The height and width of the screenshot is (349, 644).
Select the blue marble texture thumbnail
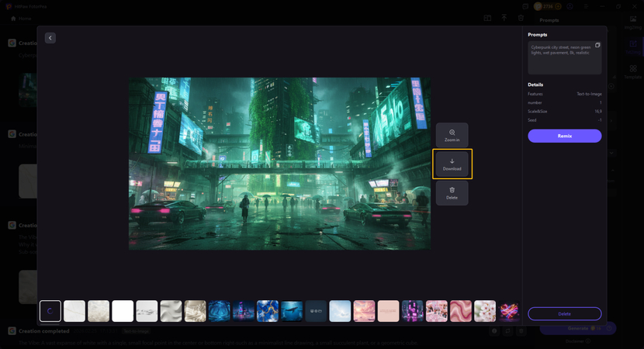pyautogui.click(x=268, y=311)
